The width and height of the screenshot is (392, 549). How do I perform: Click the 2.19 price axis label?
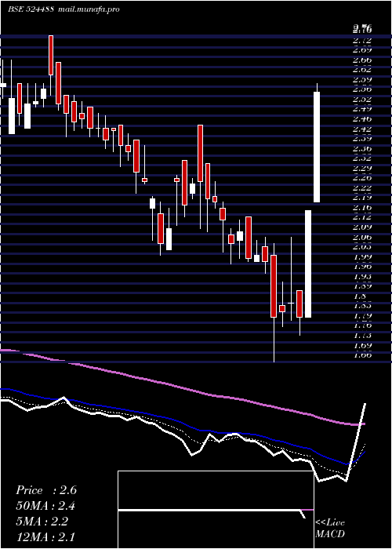point(362,198)
